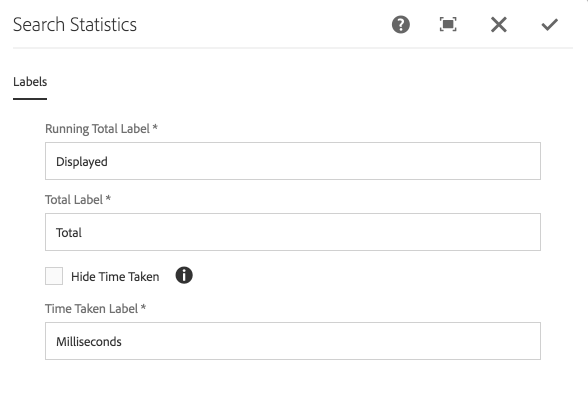The width and height of the screenshot is (588, 397).
Task: Click the Hide Time Taken label text
Action: (x=115, y=277)
